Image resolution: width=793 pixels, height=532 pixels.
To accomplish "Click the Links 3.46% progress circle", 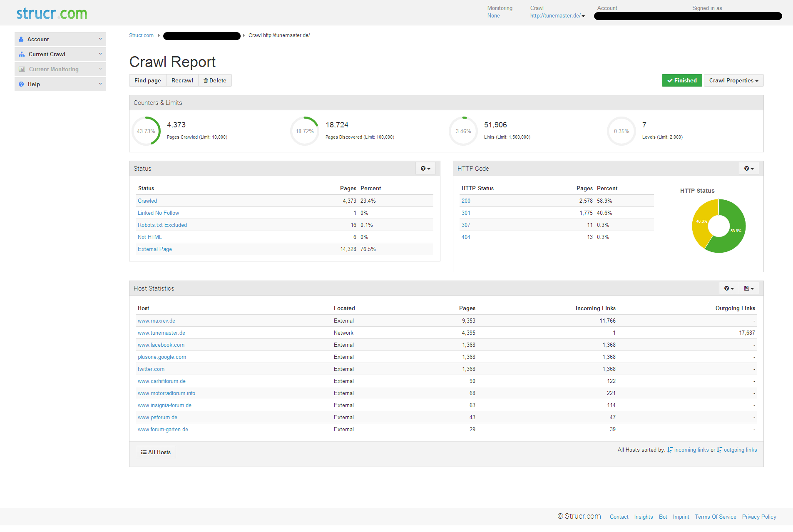I will tap(463, 131).
